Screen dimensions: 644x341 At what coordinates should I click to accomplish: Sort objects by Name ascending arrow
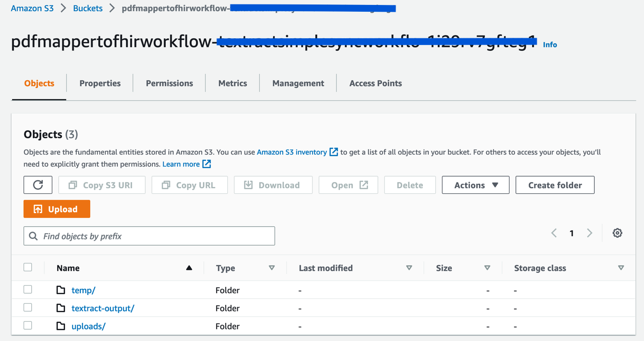pos(189,268)
